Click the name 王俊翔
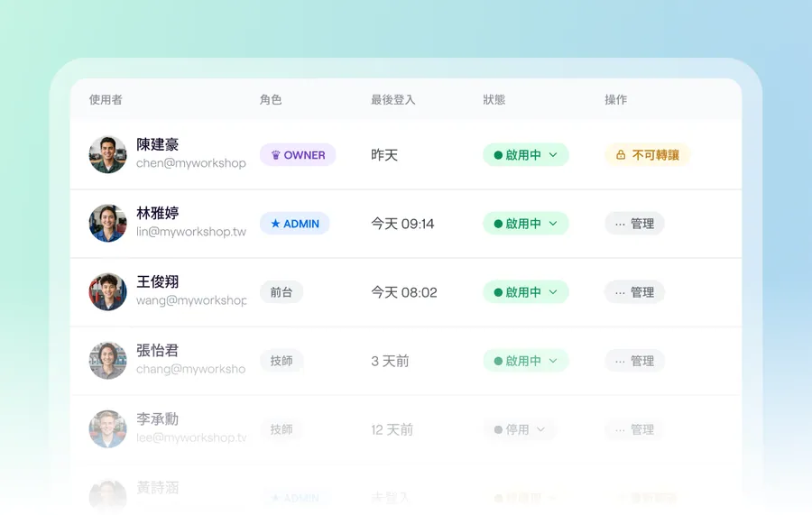Image resolution: width=812 pixels, height=515 pixels. [157, 281]
